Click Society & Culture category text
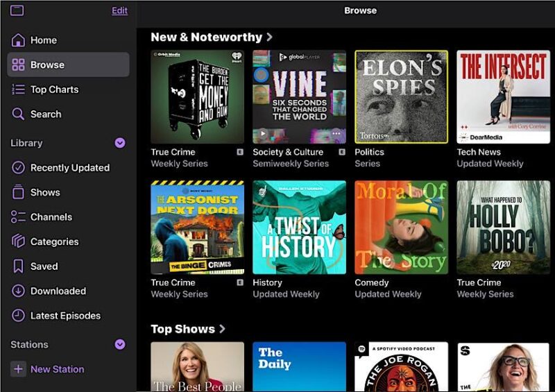This screenshot has width=555, height=392. (288, 152)
